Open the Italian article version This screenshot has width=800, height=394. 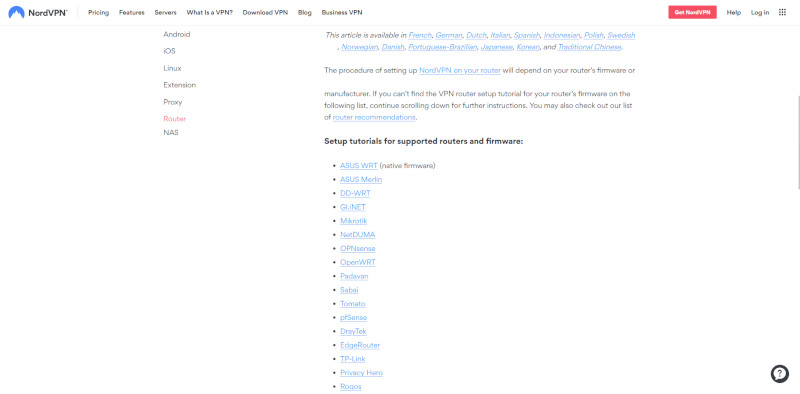pos(500,35)
